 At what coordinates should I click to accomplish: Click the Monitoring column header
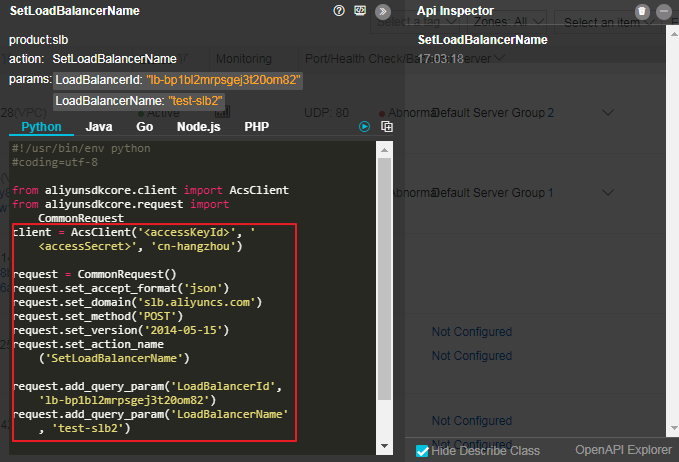[x=244, y=59]
